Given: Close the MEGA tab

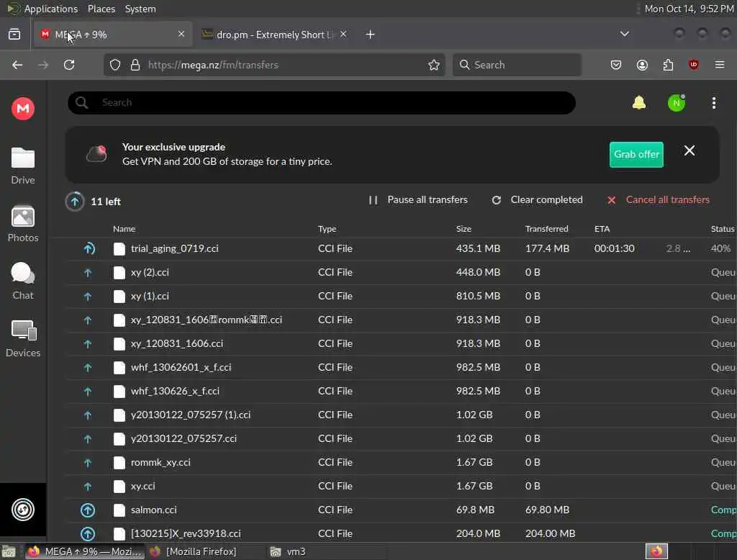Looking at the screenshot, I should (x=181, y=34).
